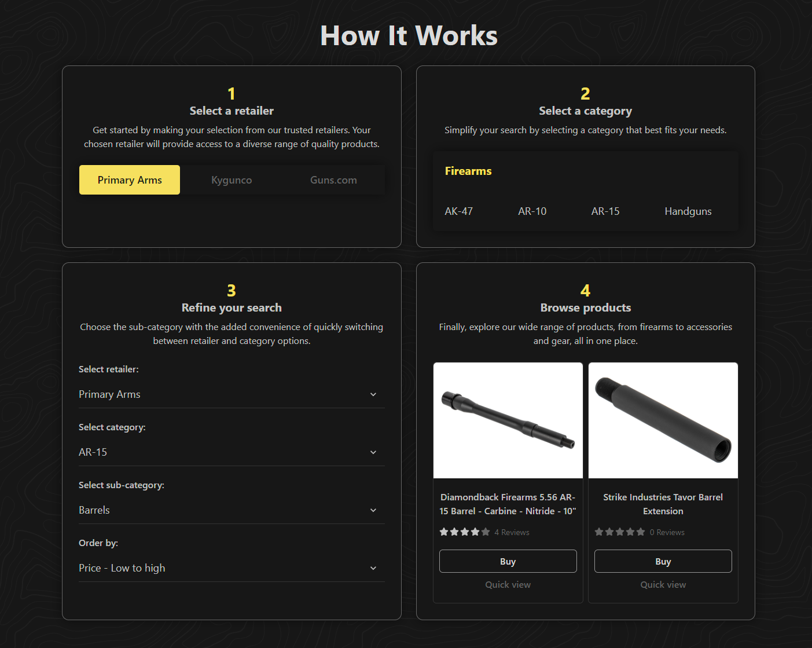The image size is (812, 648).
Task: Open the Order by dropdown
Action: pos(232,568)
